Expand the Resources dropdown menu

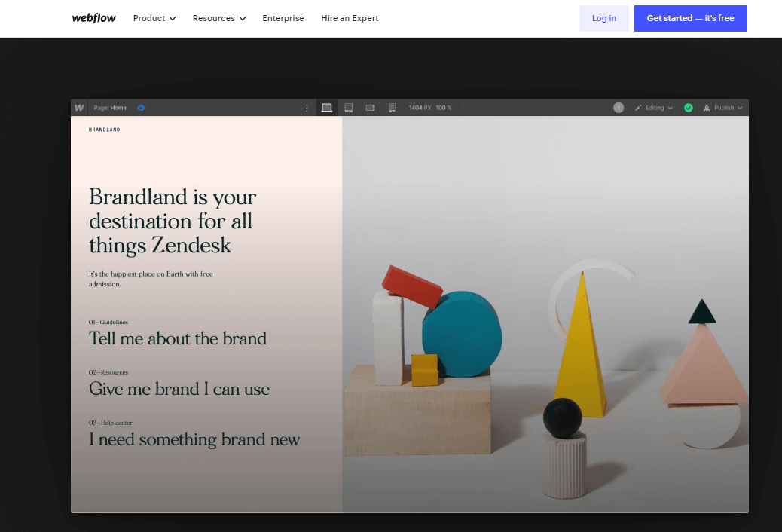point(219,18)
